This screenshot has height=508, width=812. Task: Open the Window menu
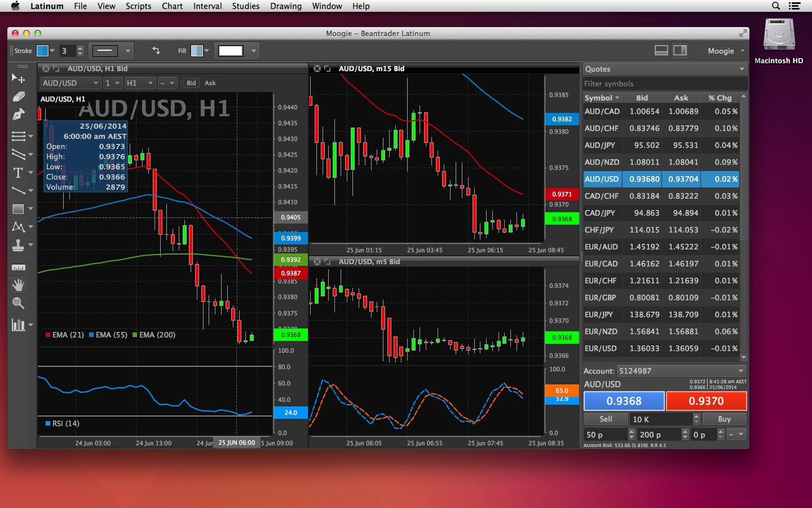click(327, 6)
